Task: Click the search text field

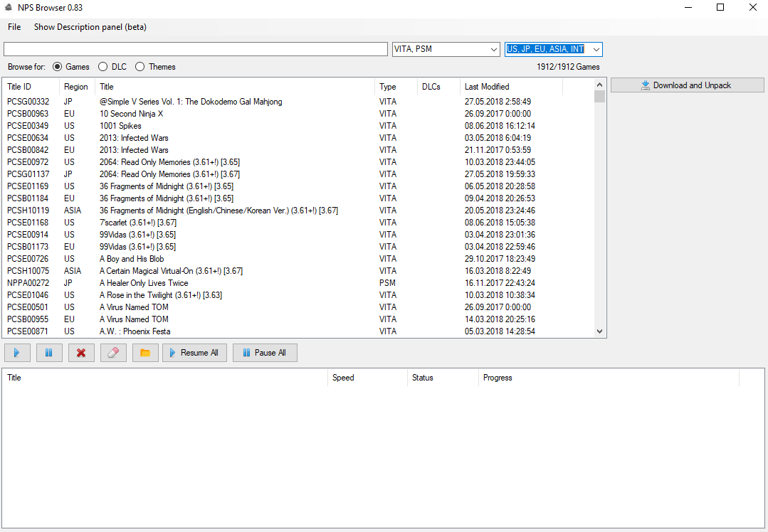Action: 196,49
